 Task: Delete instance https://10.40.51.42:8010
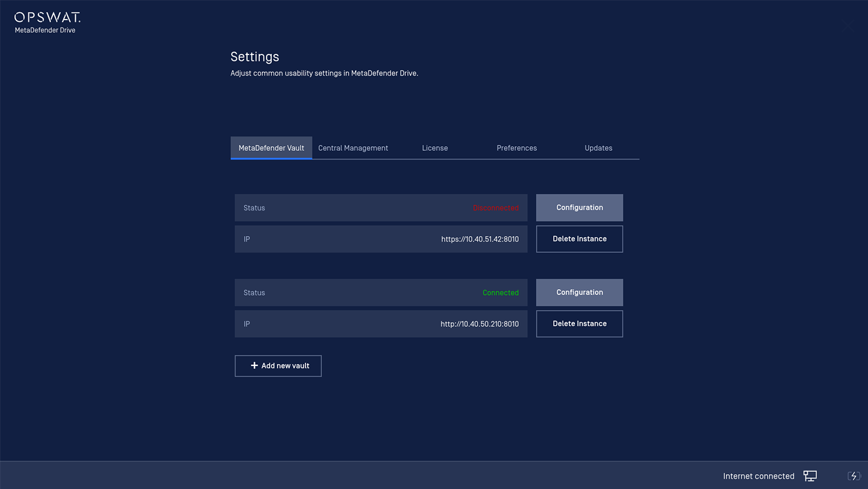point(579,239)
